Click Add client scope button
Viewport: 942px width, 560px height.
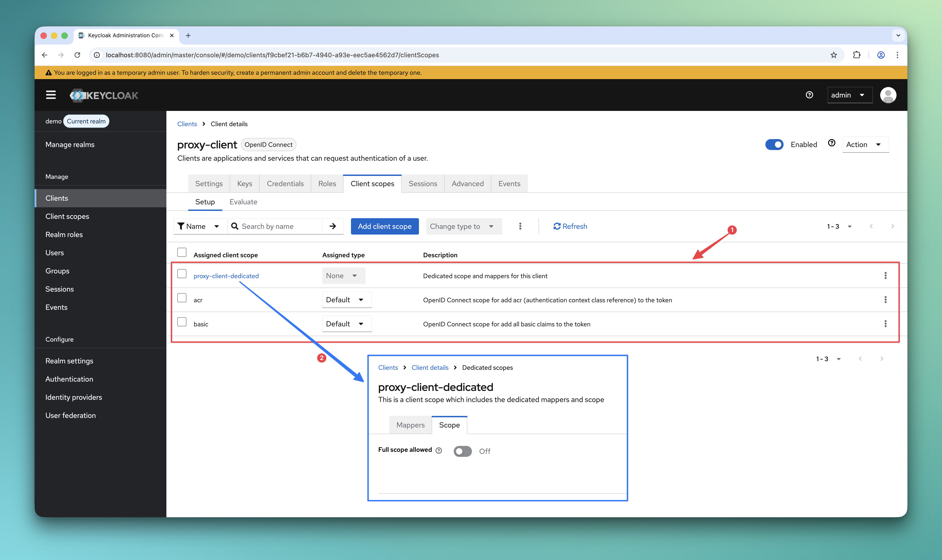click(385, 226)
